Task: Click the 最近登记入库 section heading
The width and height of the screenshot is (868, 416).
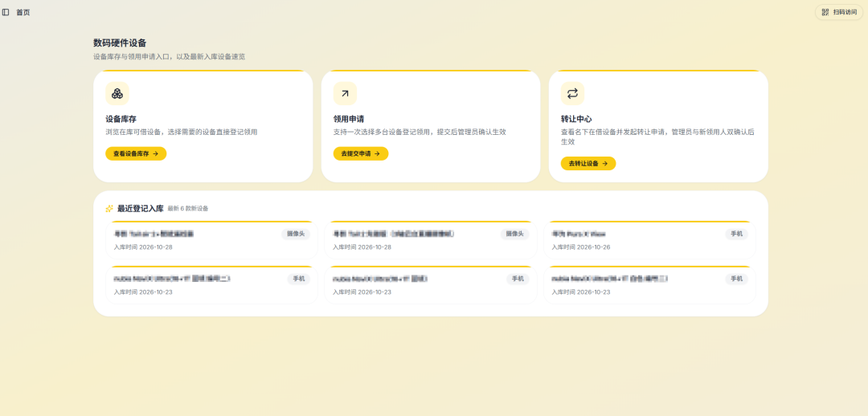Action: (140, 209)
